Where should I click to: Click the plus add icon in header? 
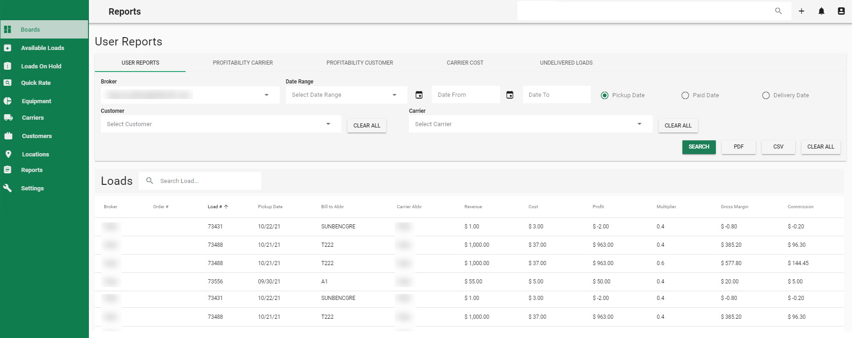click(802, 11)
